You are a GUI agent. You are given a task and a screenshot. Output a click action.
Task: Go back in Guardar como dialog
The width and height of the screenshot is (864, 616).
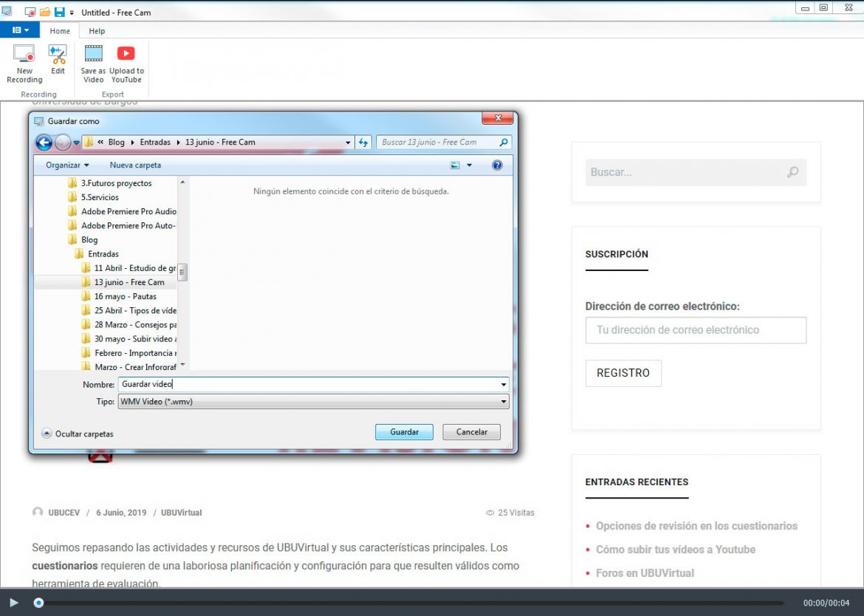[44, 142]
